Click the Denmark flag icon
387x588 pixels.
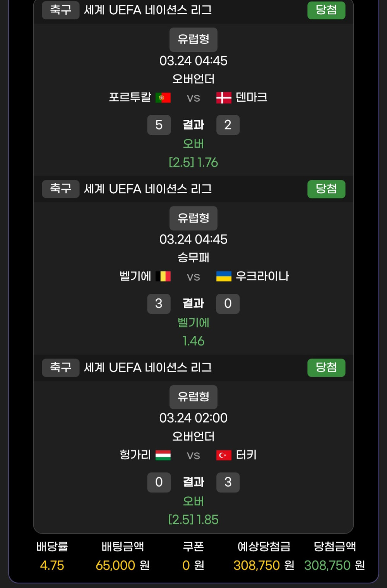coord(224,98)
